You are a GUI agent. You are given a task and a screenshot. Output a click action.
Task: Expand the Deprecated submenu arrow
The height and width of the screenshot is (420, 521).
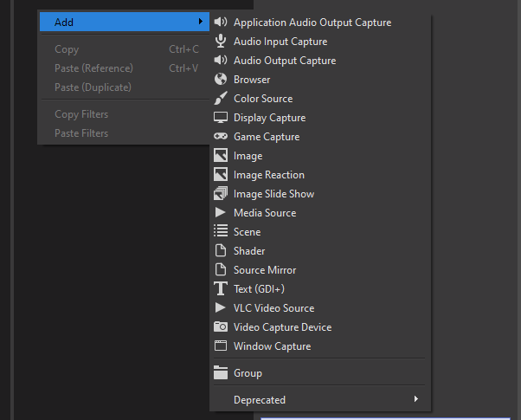(416, 398)
